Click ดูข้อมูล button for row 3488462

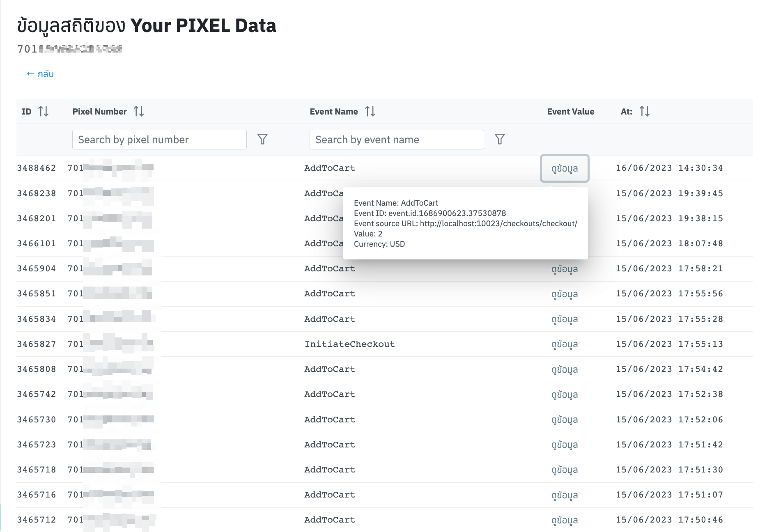[564, 168]
